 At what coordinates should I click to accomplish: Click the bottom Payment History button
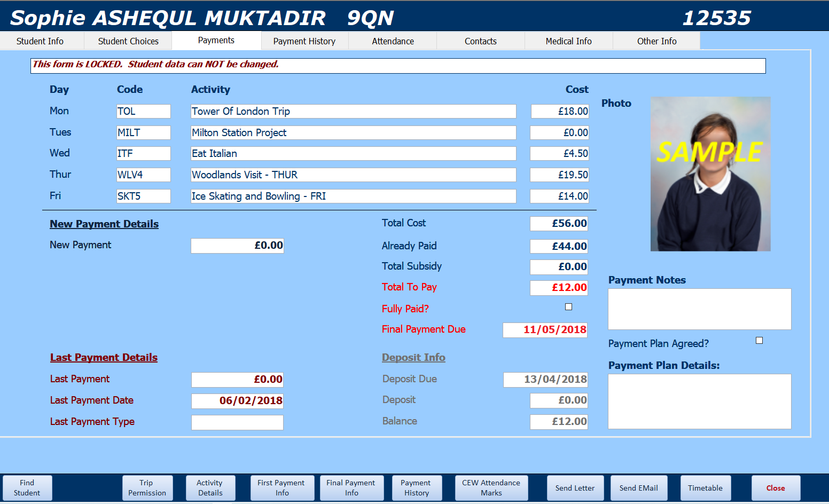(x=417, y=488)
